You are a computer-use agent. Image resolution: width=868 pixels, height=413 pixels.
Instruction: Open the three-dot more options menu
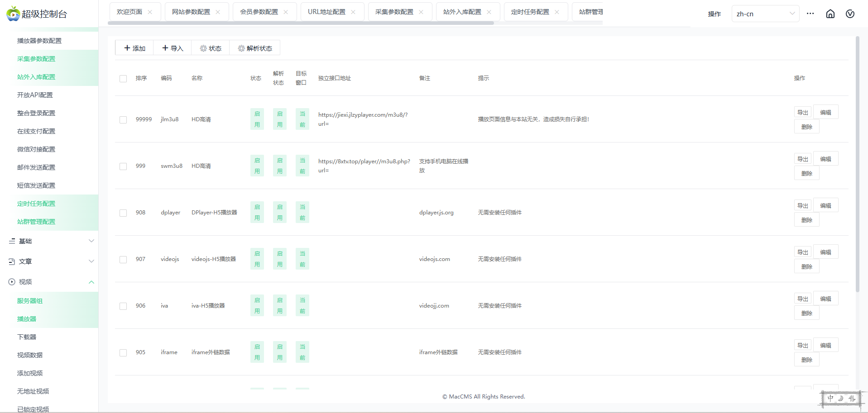click(x=810, y=14)
